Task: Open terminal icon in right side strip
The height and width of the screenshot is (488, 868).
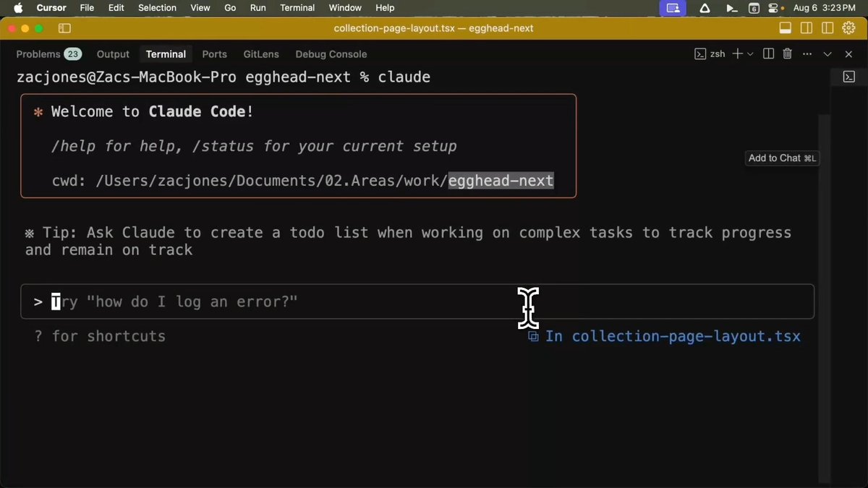Action: pos(849,77)
